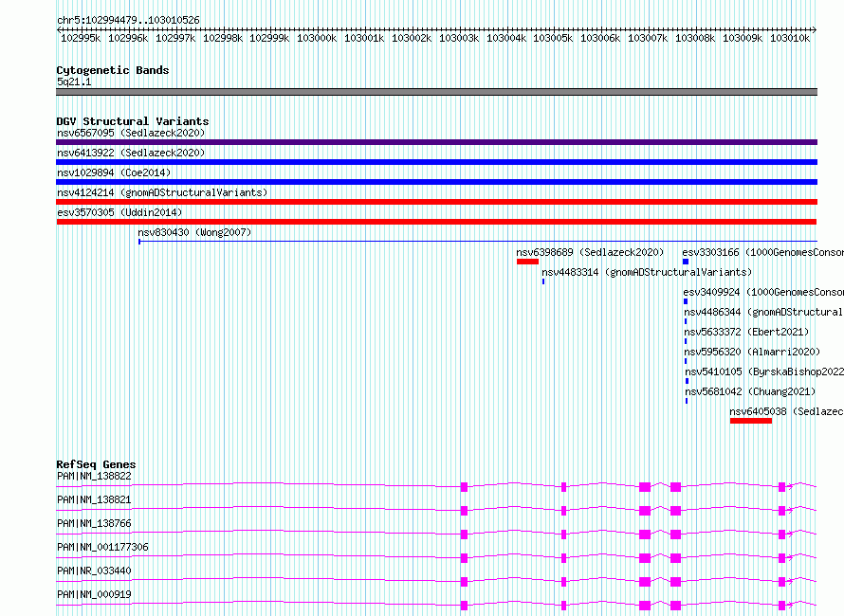Click the PAM|NM_138821 gene label
The width and height of the screenshot is (844, 616).
click(x=94, y=499)
